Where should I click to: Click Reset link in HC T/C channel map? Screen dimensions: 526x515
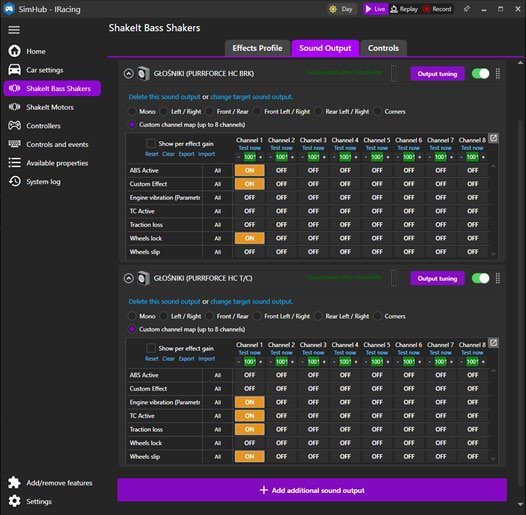pos(152,359)
